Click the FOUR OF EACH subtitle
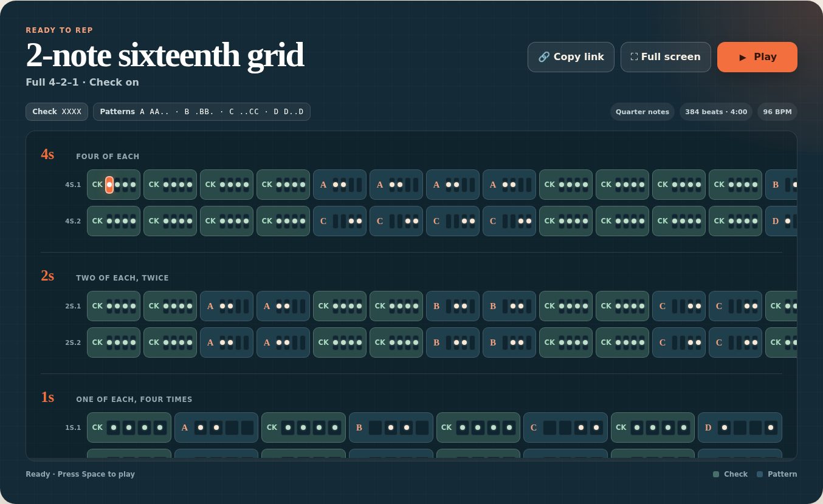Viewport: 823px width, 504px height. point(108,157)
